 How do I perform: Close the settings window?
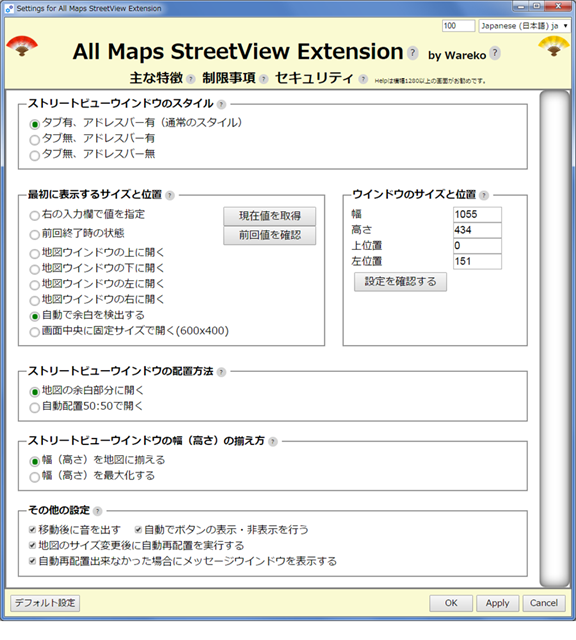coord(559,7)
